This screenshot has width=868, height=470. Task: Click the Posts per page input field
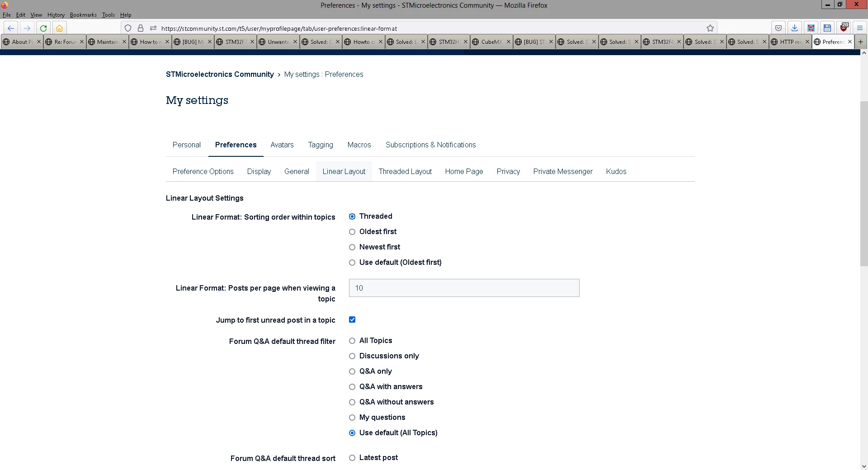click(x=464, y=288)
